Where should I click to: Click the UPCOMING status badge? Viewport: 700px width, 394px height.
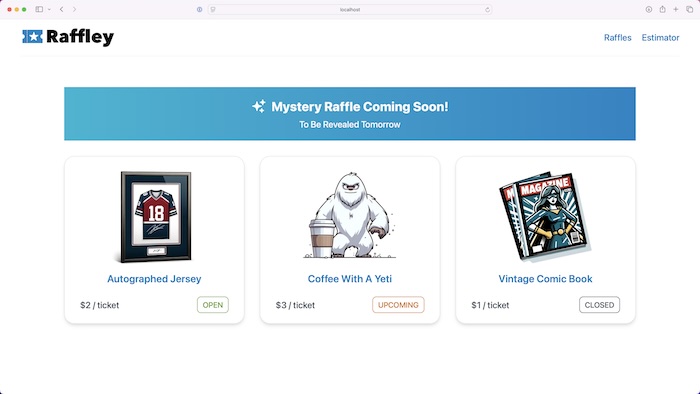[398, 305]
